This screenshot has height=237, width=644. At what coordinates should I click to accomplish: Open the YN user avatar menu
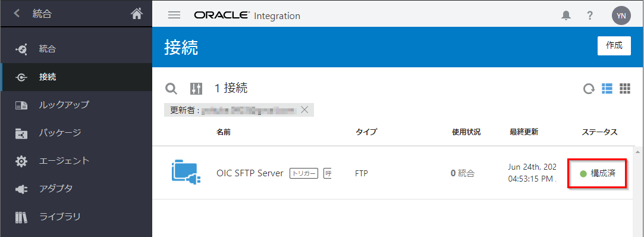click(x=621, y=15)
